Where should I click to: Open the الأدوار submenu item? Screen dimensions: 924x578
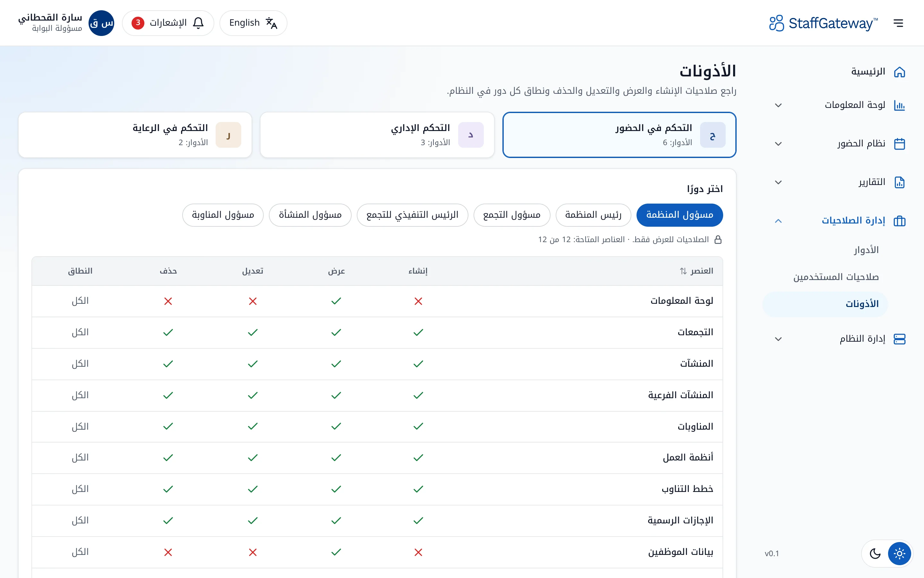click(825, 250)
